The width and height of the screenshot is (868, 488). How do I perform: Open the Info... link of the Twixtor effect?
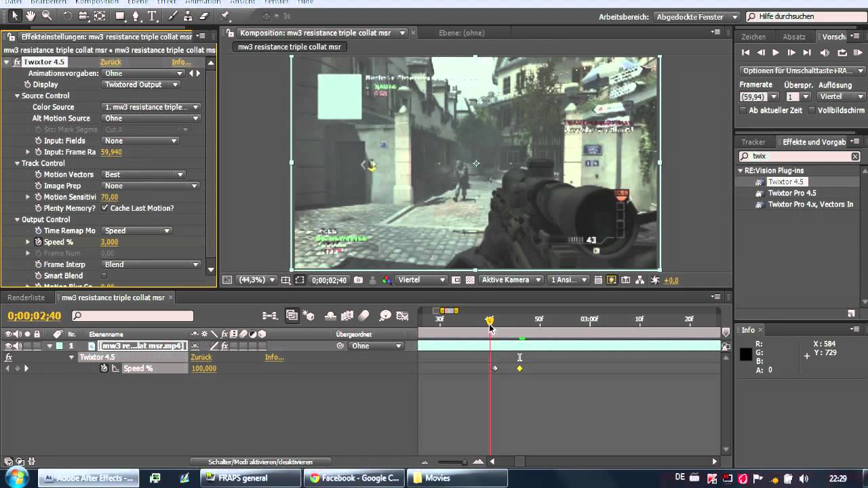pos(180,62)
